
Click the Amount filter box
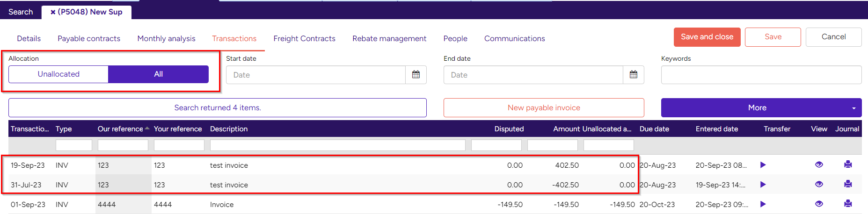[x=553, y=145]
